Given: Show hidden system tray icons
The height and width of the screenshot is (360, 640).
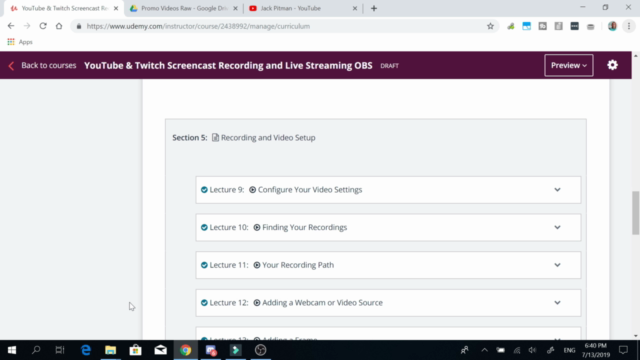Looking at the screenshot, I should click(x=484, y=350).
